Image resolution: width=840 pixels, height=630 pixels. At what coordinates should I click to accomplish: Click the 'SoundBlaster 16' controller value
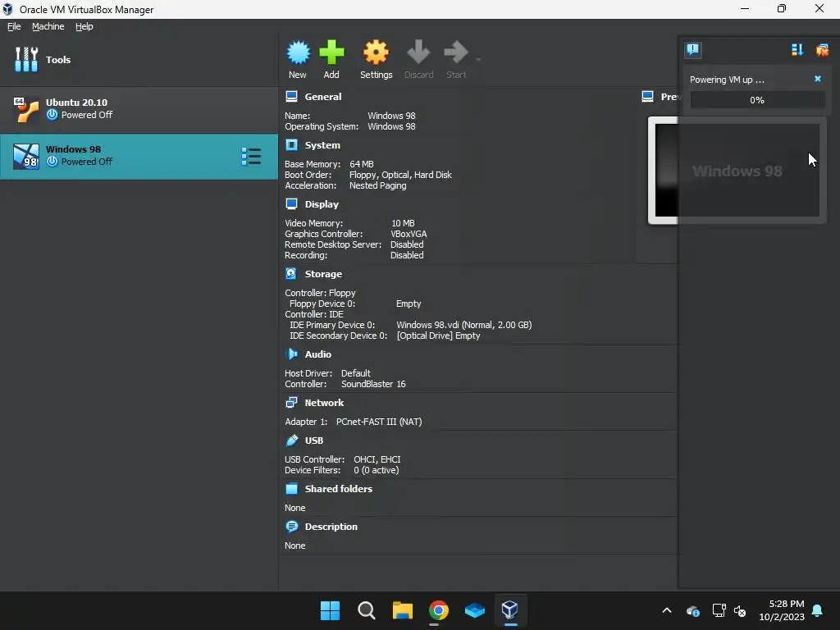pos(373,384)
